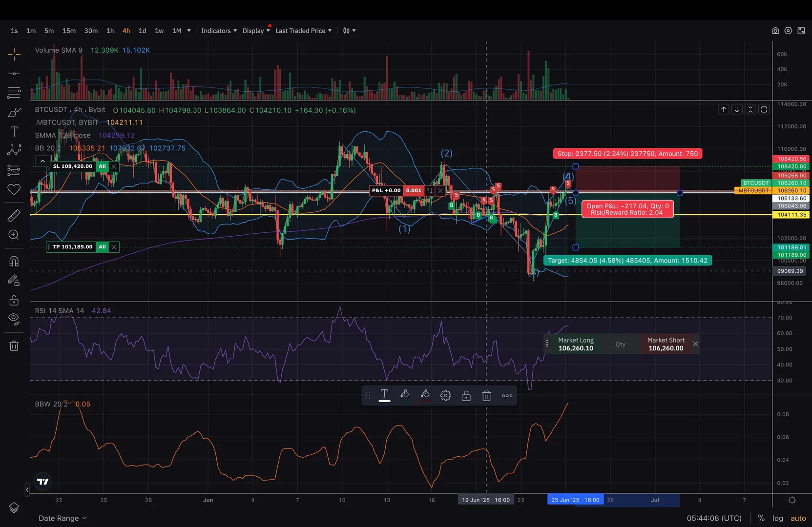Open the Elliott wave pattern tools
The height and width of the screenshot is (527, 812).
(x=14, y=150)
